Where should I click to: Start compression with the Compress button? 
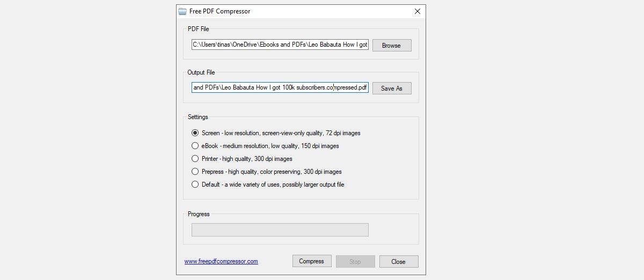click(312, 261)
